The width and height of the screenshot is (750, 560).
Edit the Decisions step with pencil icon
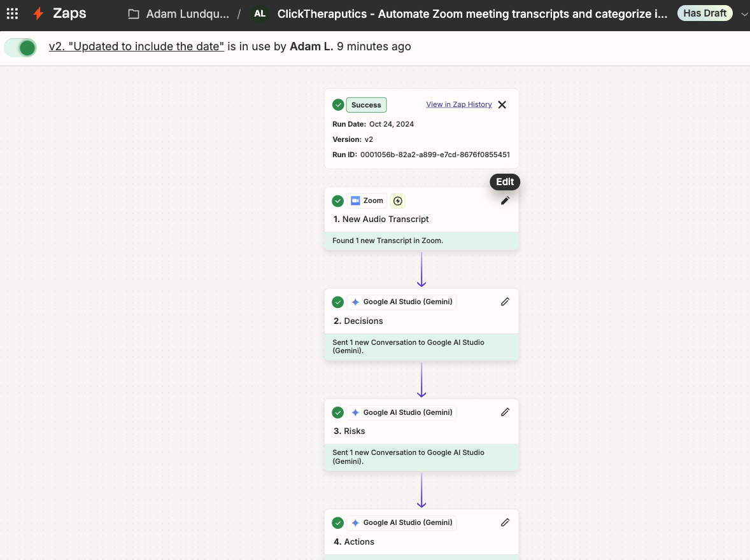[505, 302]
